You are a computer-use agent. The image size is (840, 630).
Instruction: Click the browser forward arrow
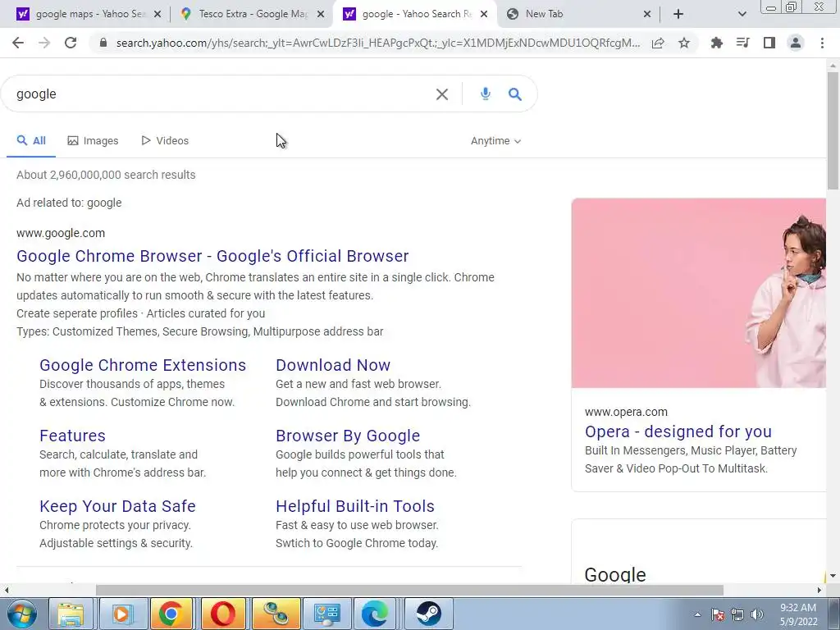[x=44, y=43]
